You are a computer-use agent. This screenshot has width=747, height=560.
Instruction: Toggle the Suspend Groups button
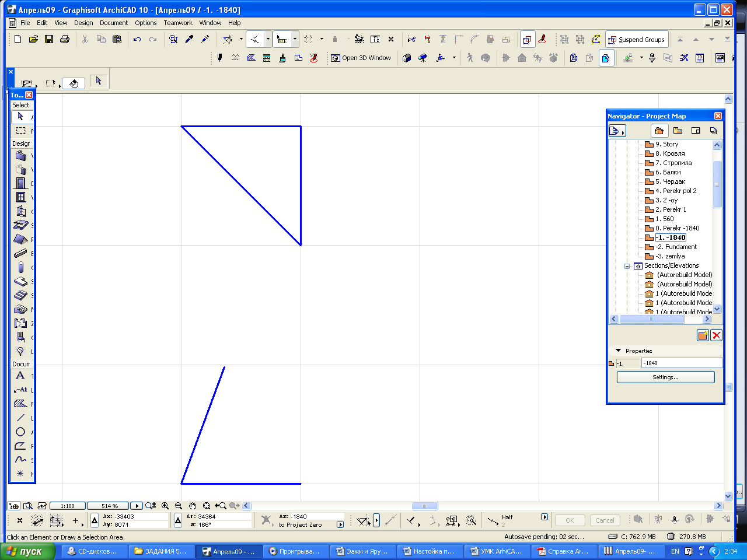point(637,40)
